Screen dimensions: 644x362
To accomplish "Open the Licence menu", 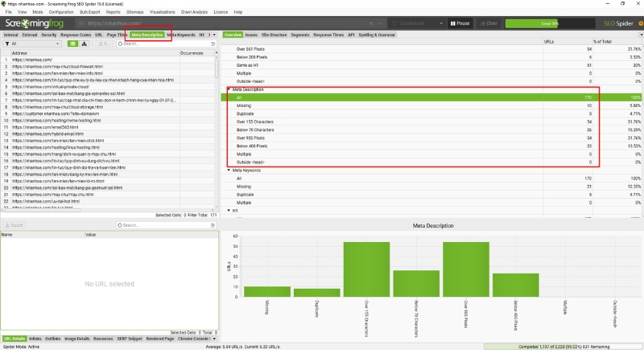I will (x=221, y=12).
